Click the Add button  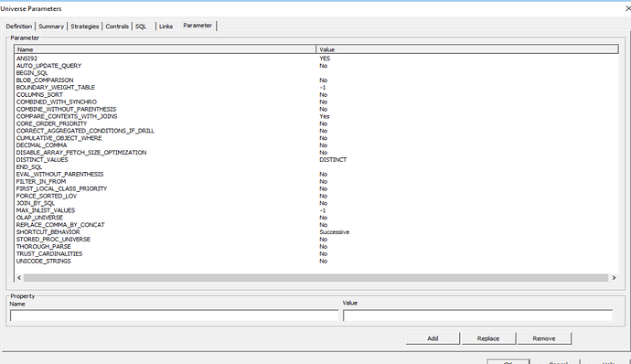[x=433, y=338]
